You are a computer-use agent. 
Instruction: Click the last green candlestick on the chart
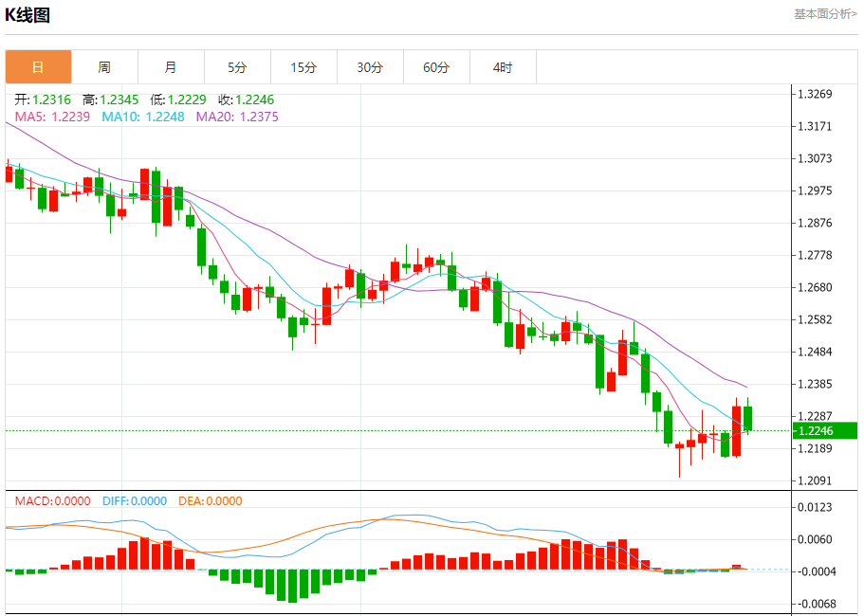click(747, 418)
